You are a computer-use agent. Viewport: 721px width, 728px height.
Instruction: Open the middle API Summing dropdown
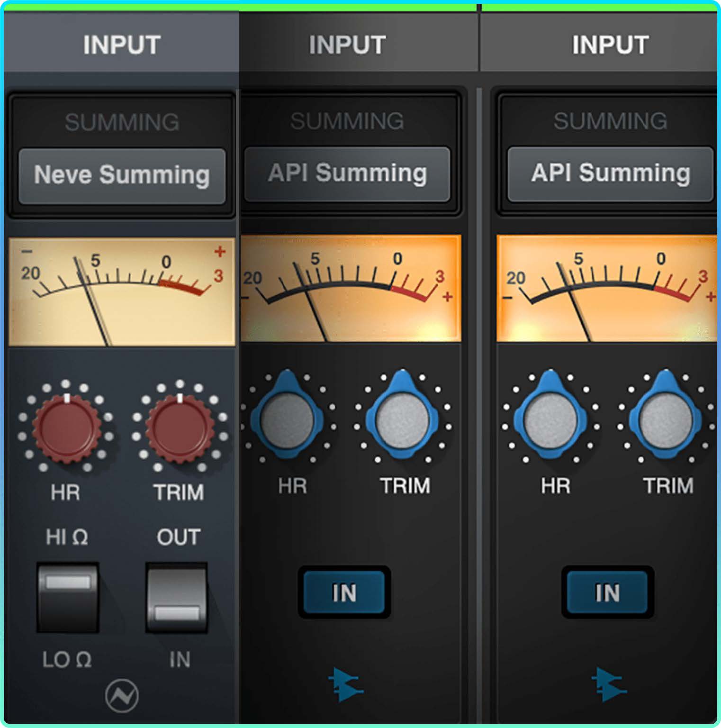pos(347,173)
